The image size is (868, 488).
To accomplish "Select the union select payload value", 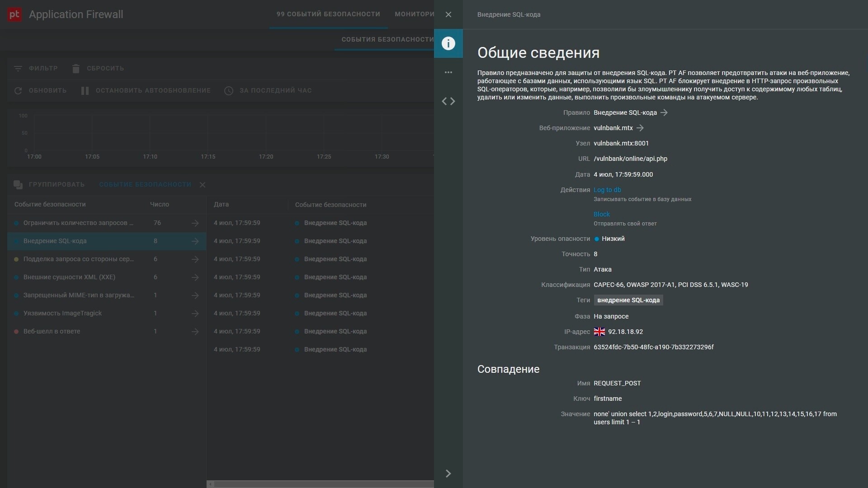I will tap(715, 418).
